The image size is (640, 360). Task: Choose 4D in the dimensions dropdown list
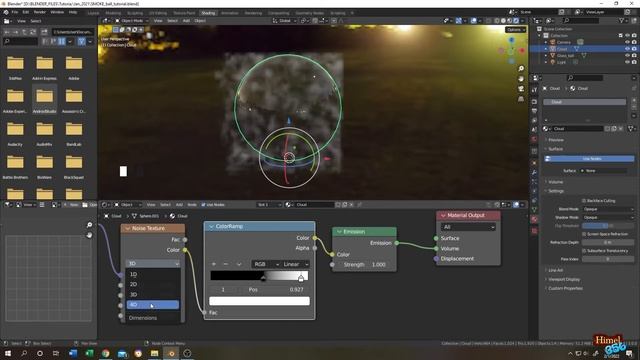pos(153,304)
